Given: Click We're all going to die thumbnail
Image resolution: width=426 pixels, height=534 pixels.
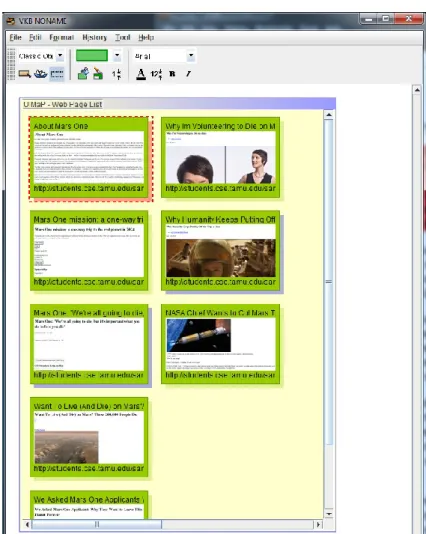Looking at the screenshot, I should click(89, 344).
